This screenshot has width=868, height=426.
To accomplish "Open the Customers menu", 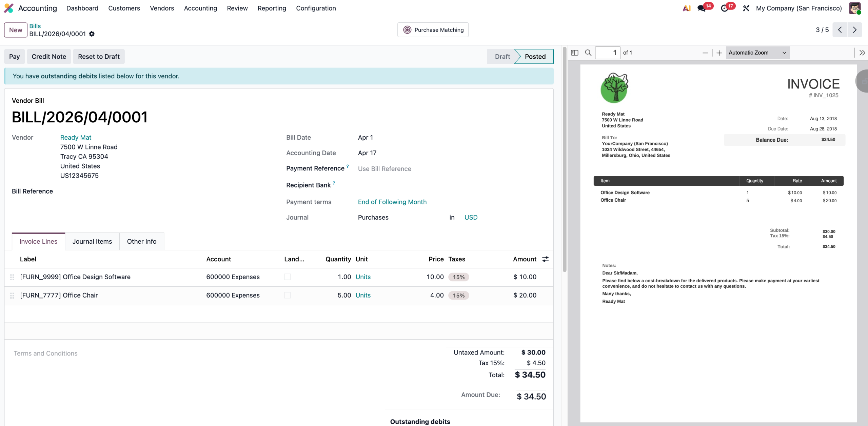I will click(x=124, y=8).
